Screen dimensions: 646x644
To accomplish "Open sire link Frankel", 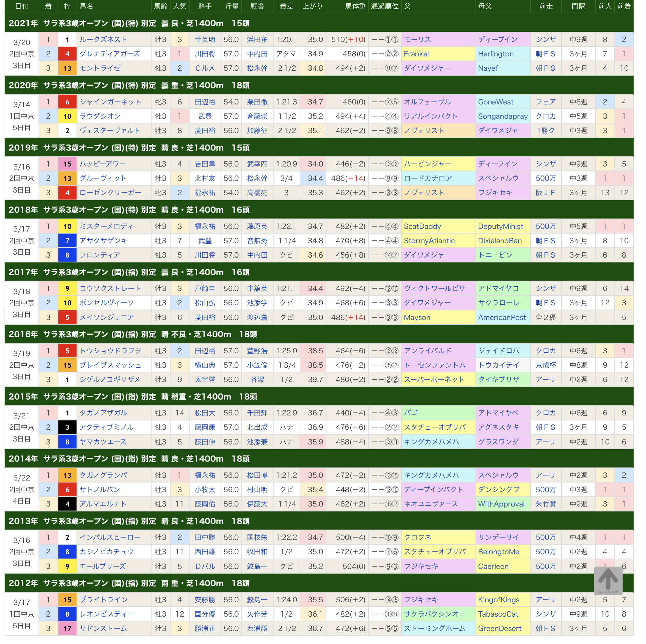I will click(416, 54).
